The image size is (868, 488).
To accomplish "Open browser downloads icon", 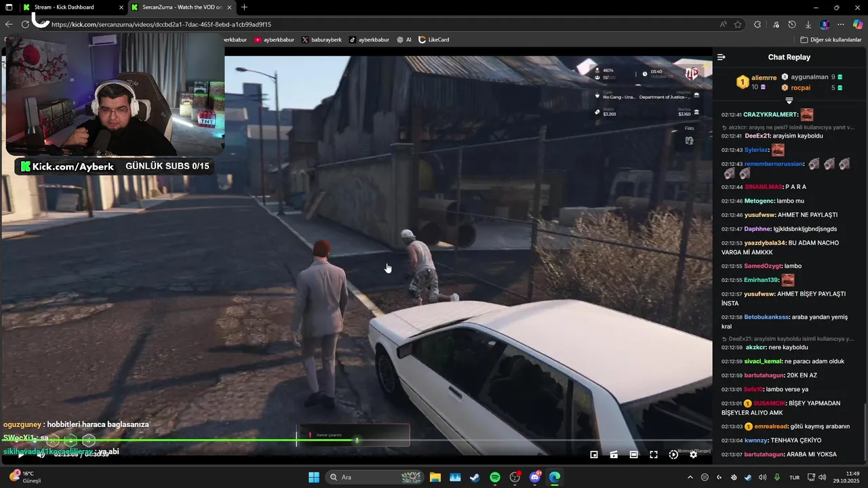I will click(808, 24).
